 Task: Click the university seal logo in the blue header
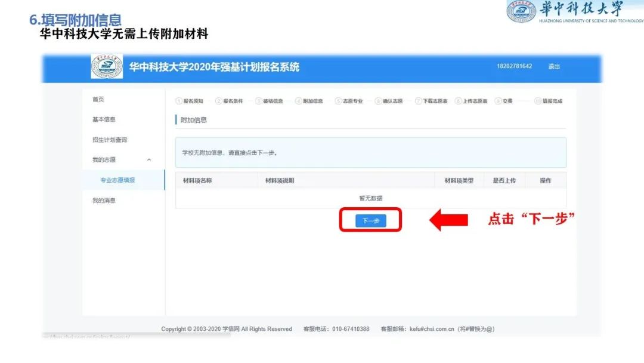[x=107, y=66]
